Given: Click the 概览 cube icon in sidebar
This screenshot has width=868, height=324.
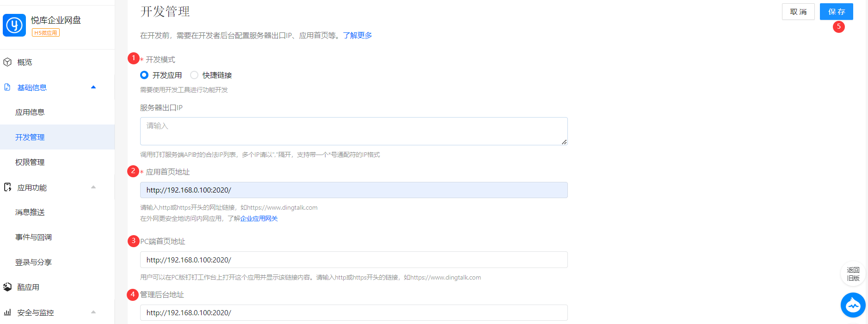Looking at the screenshot, I should (x=7, y=62).
